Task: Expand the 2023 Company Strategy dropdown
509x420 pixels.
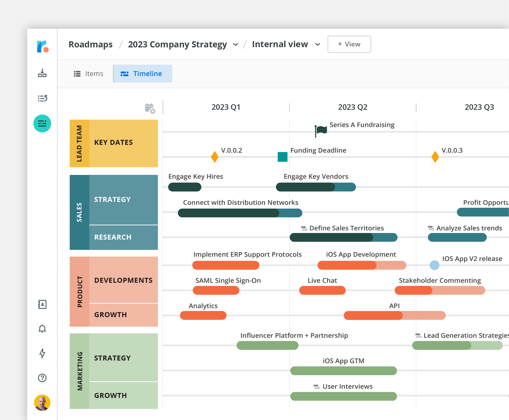Action: click(235, 44)
